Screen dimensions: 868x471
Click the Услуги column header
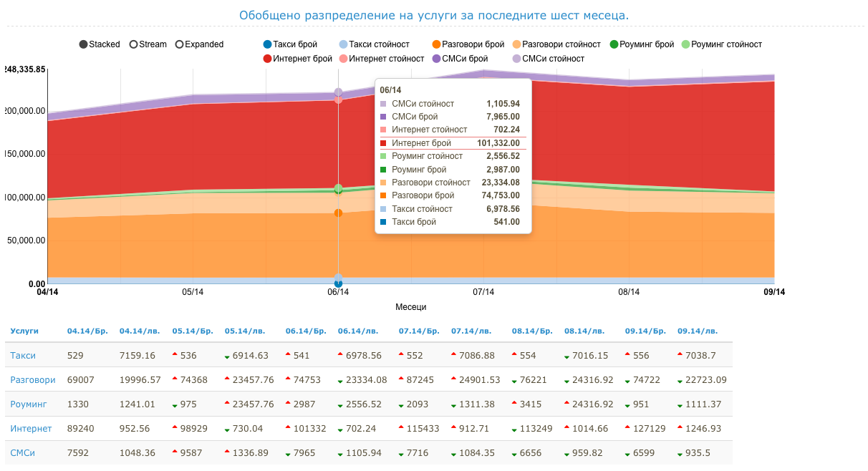click(x=24, y=331)
